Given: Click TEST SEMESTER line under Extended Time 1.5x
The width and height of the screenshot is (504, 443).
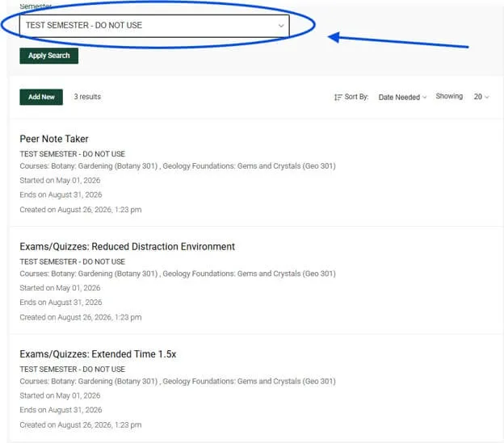Looking at the screenshot, I should tap(73, 370).
